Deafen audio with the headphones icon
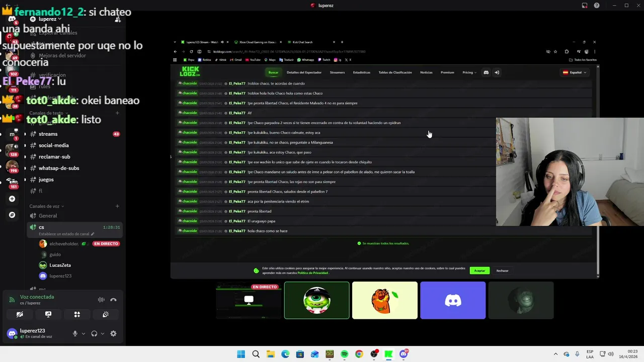The height and width of the screenshot is (362, 644). click(94, 333)
